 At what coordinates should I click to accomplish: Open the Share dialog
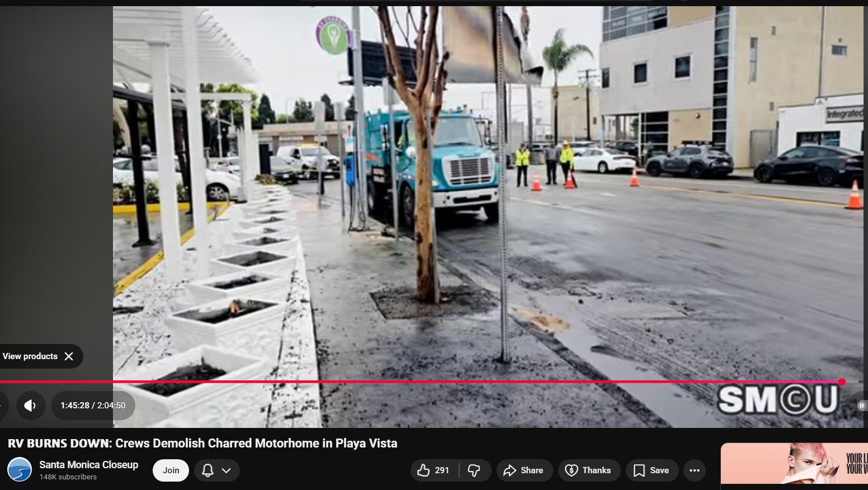click(523, 470)
